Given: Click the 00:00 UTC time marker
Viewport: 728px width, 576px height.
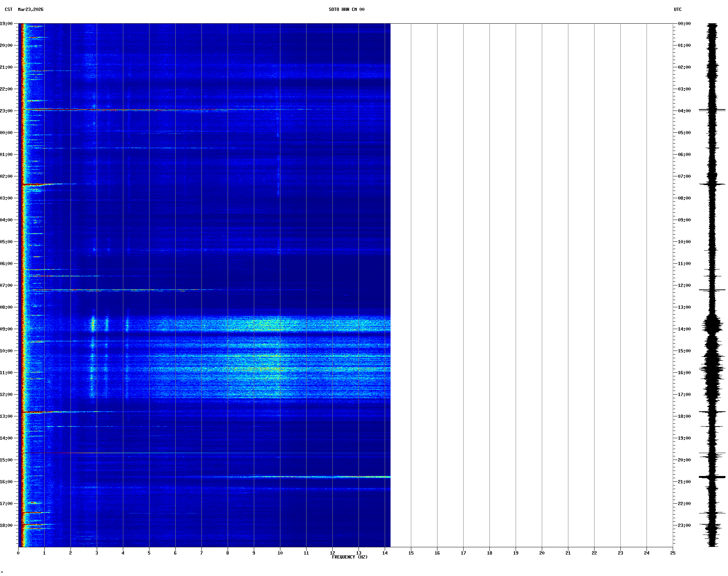Looking at the screenshot, I should pos(684,24).
